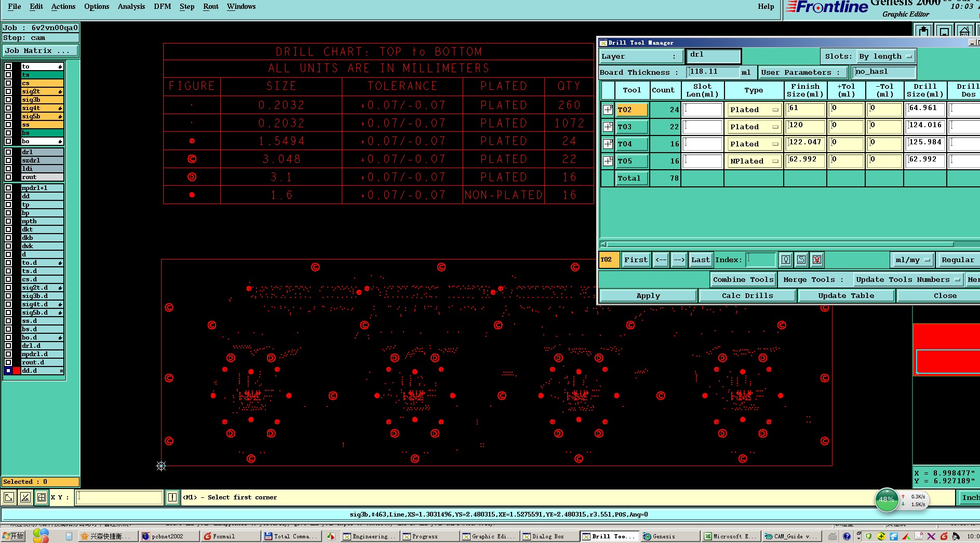Click the exclamation mark icon beside XY field
980x543 pixels.
tap(172, 497)
